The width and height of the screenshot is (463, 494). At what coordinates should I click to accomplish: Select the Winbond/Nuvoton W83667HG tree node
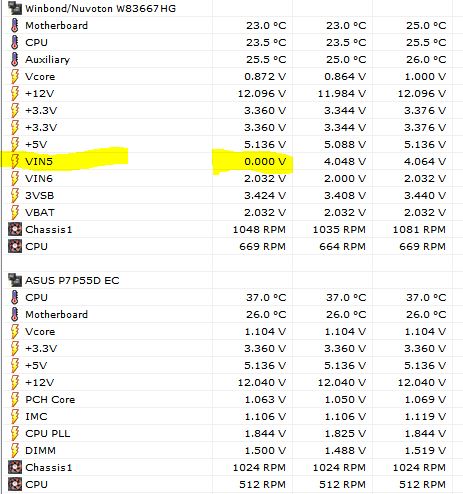(100, 8)
